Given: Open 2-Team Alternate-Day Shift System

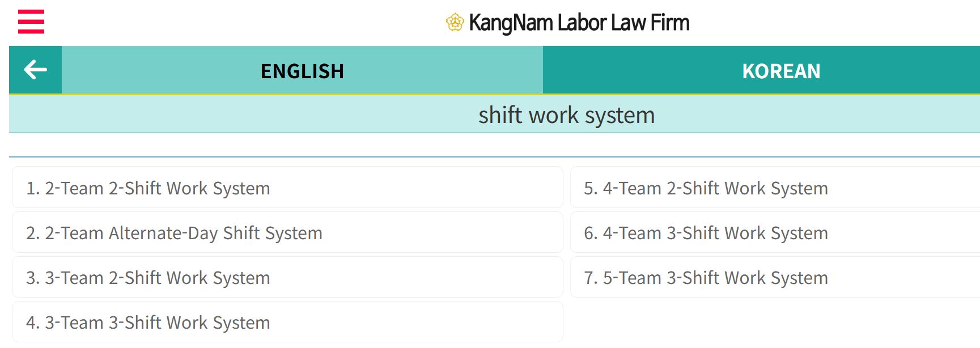Looking at the screenshot, I should pos(175,233).
